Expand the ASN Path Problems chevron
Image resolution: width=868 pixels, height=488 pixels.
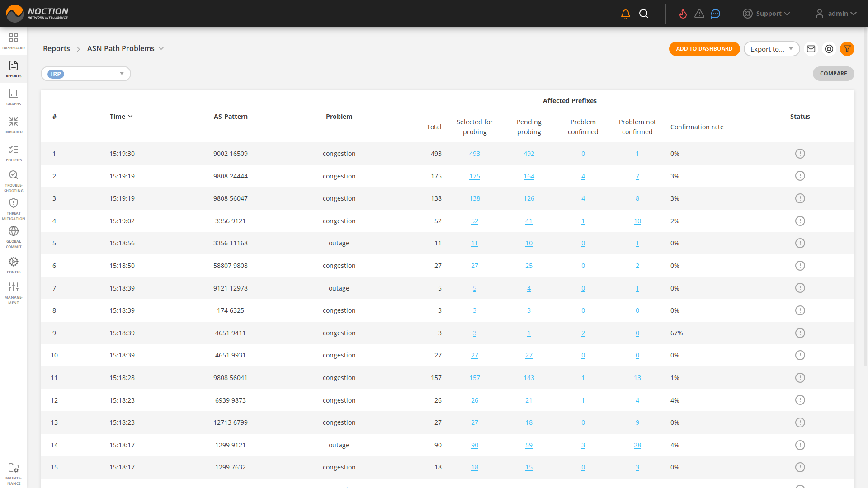pos(161,48)
